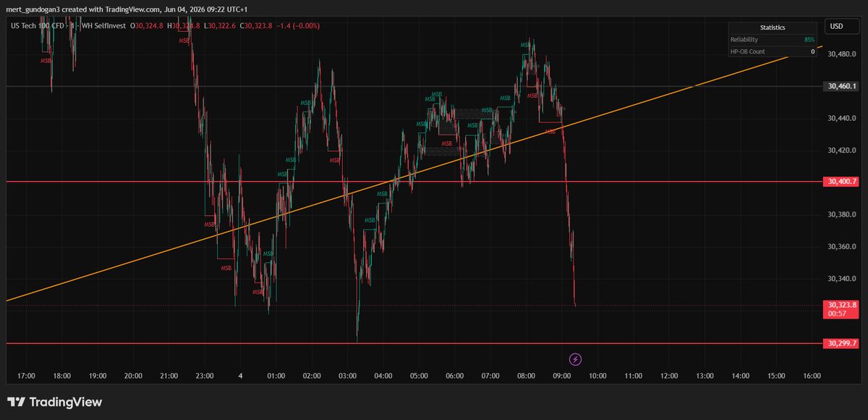Click the 30,480.0 price scale value
The width and height of the screenshot is (868, 420).
click(842, 54)
